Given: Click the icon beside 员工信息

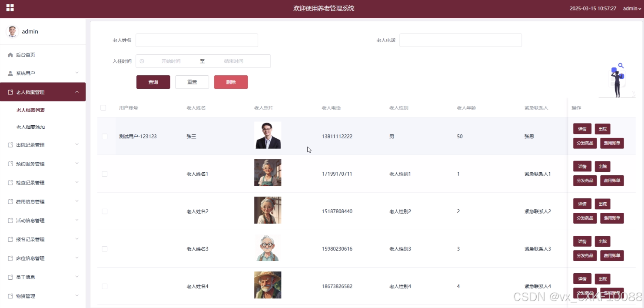Looking at the screenshot, I should [10, 277].
